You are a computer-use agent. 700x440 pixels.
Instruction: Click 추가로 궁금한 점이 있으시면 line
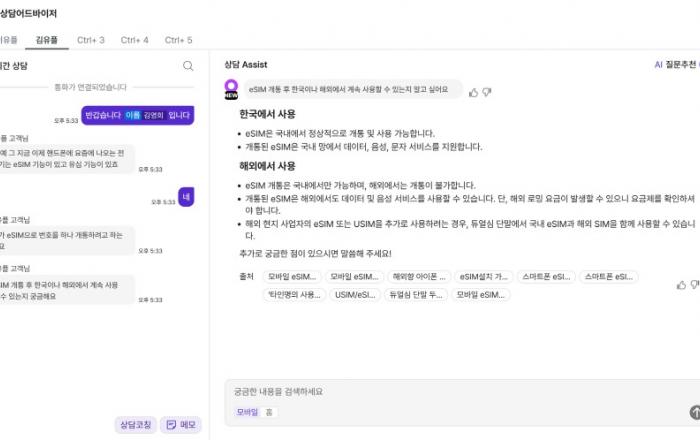click(x=315, y=253)
